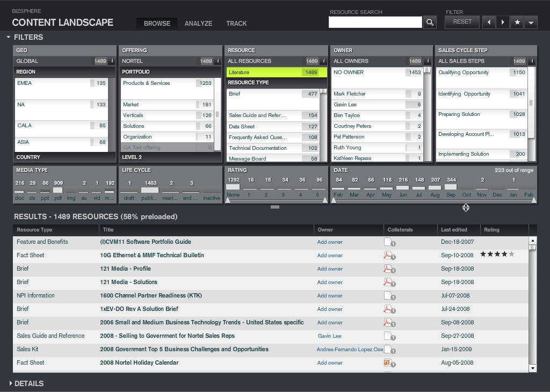Click the RESET filter button
Viewport: 550px width, 392px height.
462,21
